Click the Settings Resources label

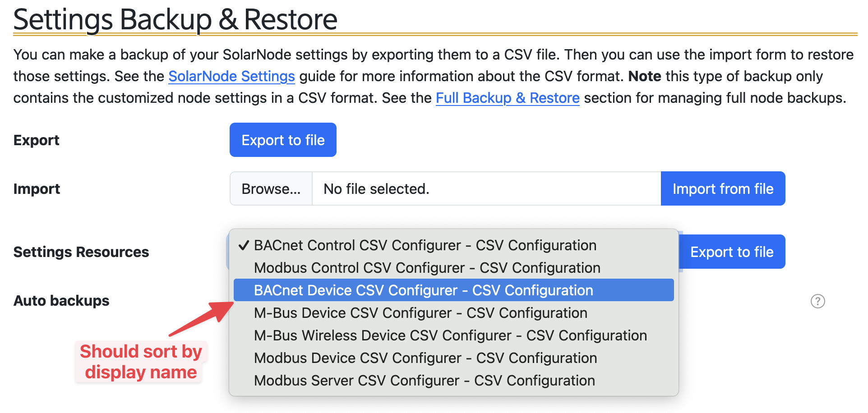click(x=81, y=252)
